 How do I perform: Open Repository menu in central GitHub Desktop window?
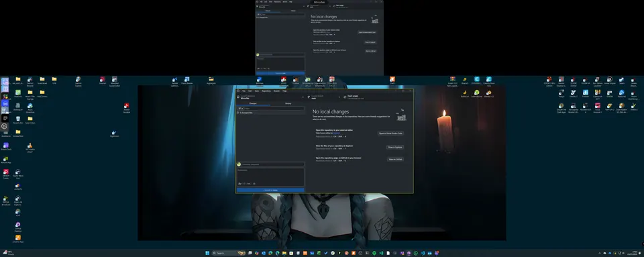click(x=266, y=91)
